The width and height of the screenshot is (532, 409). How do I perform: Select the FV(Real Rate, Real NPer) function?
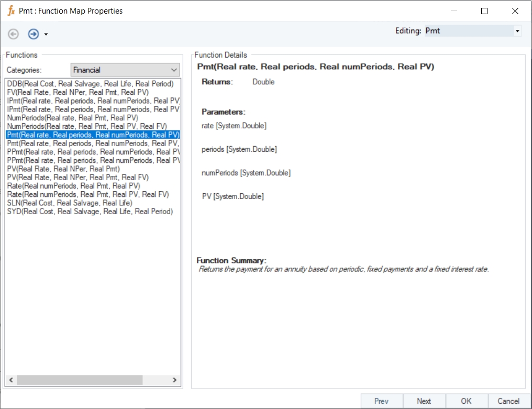[x=77, y=92]
